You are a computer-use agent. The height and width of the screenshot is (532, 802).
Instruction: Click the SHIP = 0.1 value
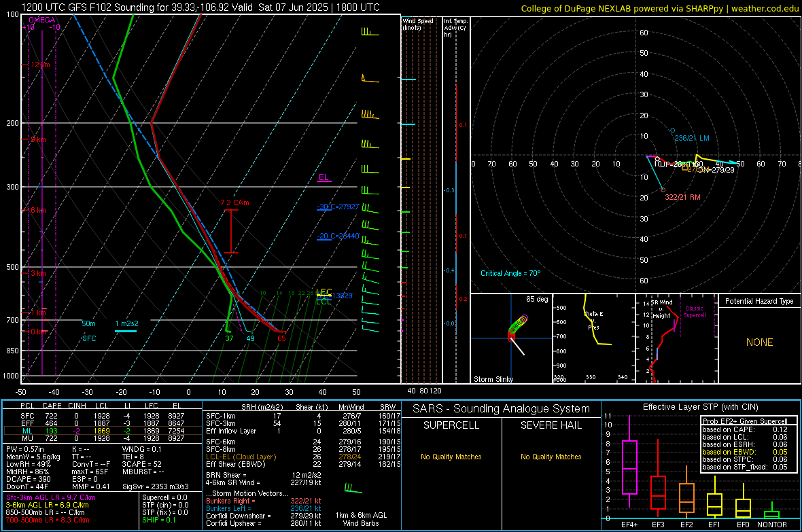158,520
